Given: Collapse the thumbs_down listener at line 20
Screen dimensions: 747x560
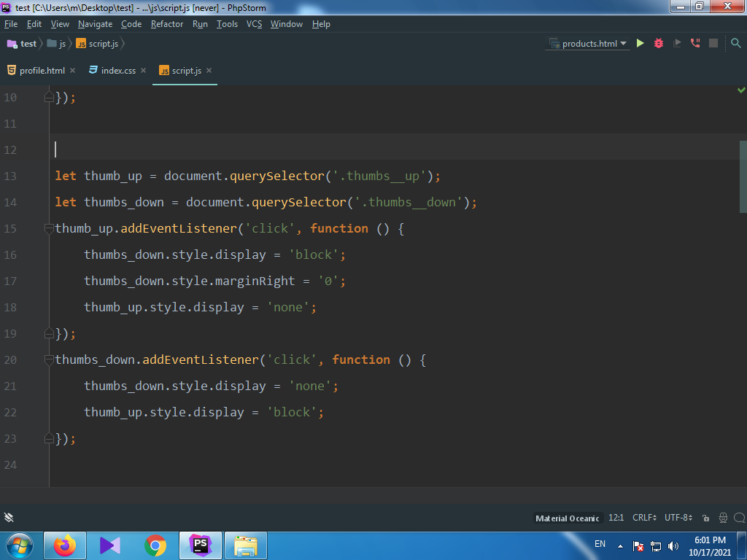Looking at the screenshot, I should (x=49, y=359).
